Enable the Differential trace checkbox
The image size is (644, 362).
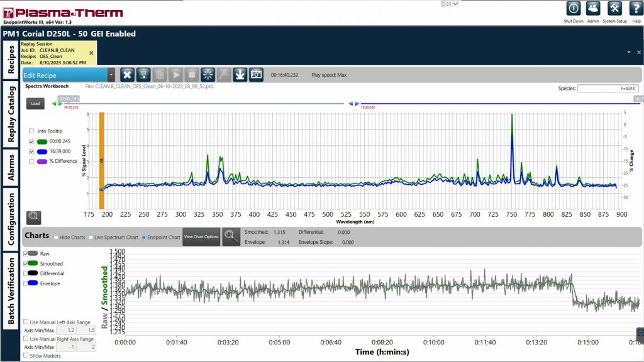[26, 274]
